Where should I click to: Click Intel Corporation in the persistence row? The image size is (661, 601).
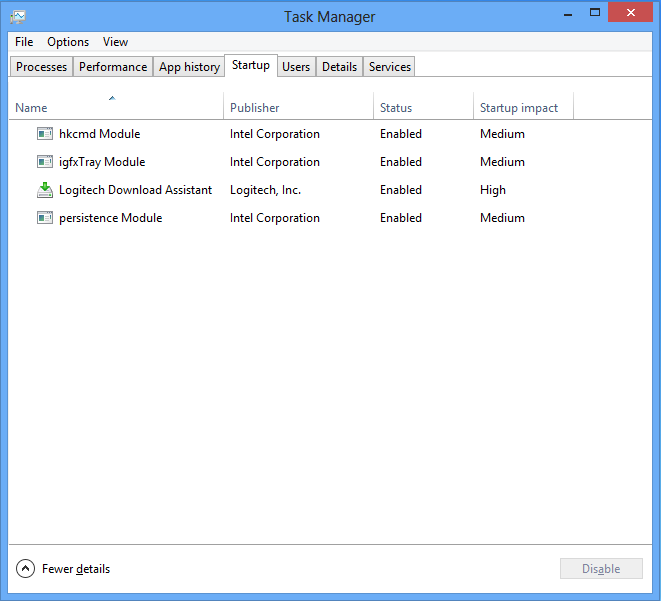point(274,218)
